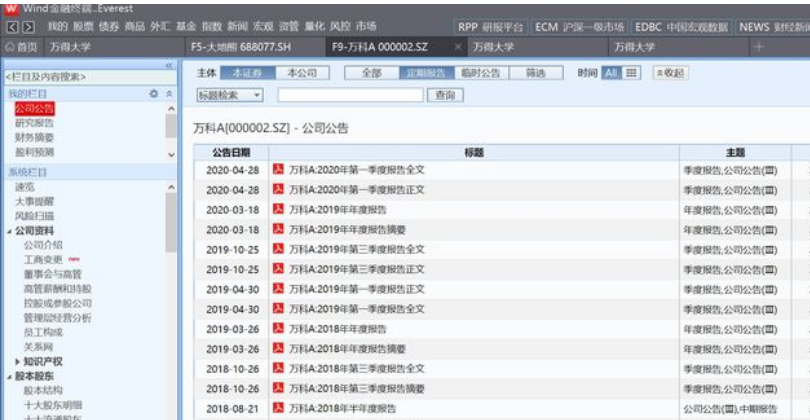Screen dimensions: 810x420
Task: Add a new tab with plus icon
Action: 759,47
